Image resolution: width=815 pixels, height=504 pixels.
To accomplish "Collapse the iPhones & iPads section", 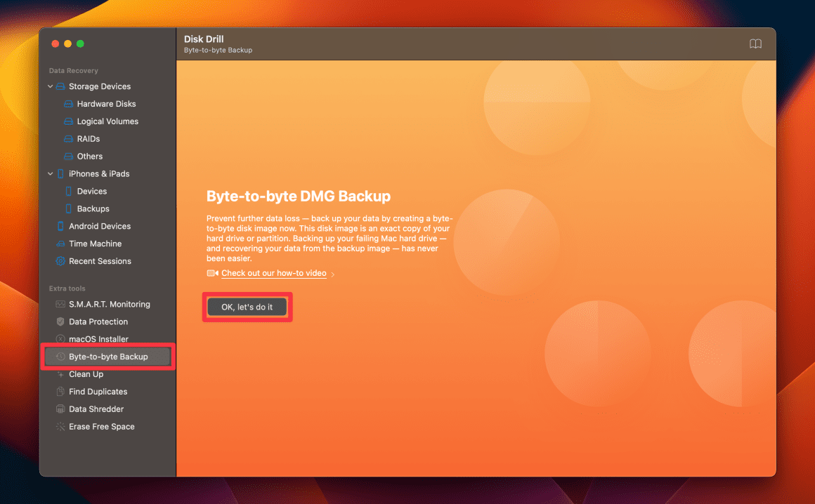I will 50,173.
